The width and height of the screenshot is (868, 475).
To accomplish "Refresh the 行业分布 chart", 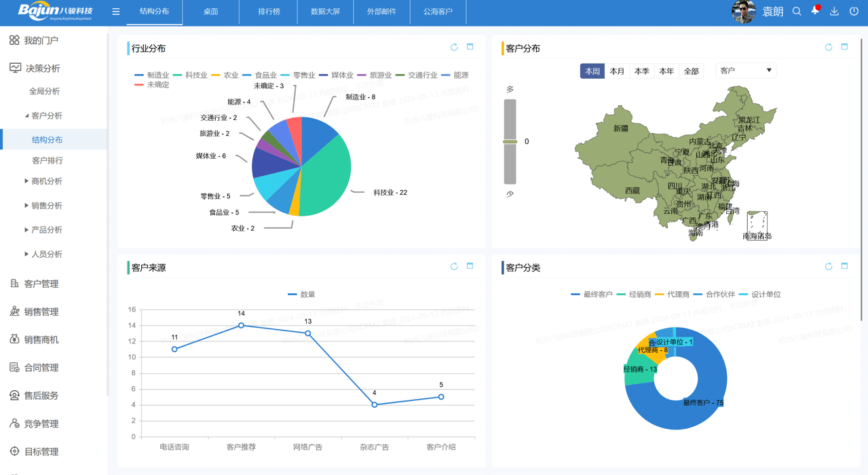I will [x=454, y=47].
